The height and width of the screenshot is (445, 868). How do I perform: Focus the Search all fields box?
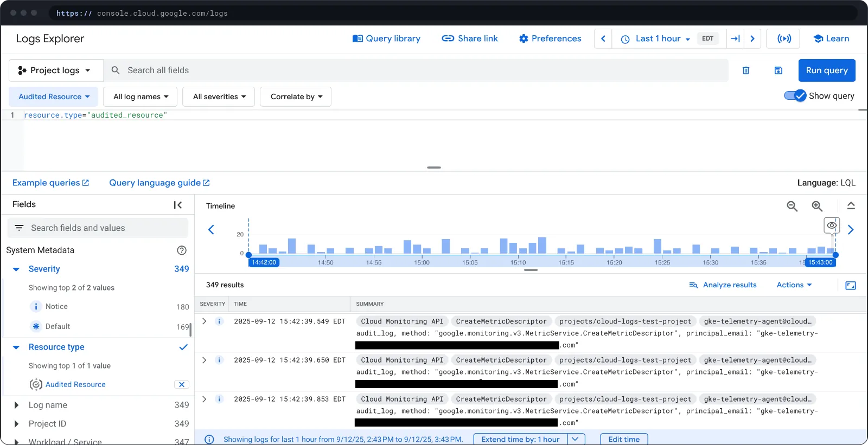pyautogui.click(x=416, y=70)
